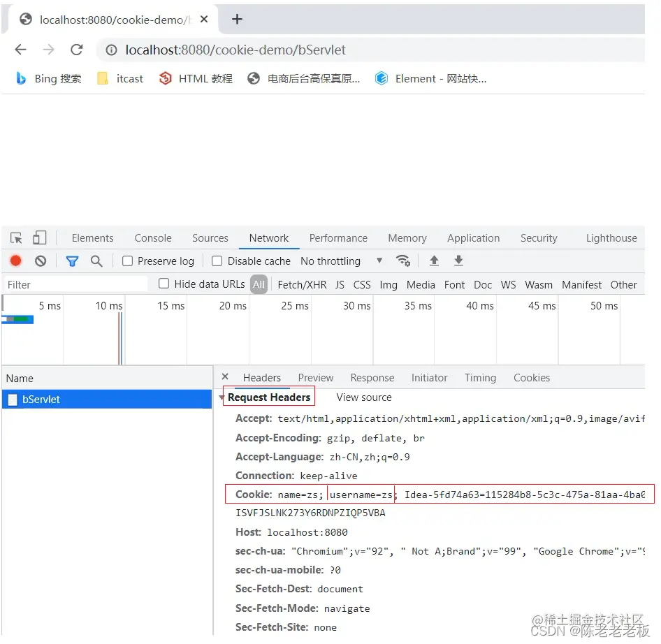661x644 pixels.
Task: Select the Network tab
Action: tap(268, 238)
